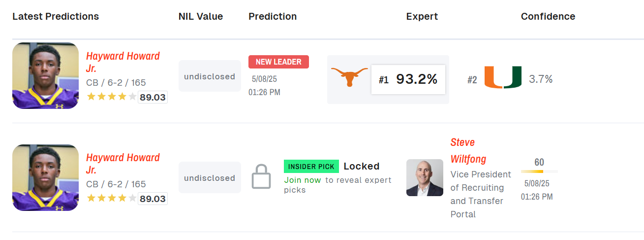Click the confidence bar showing 60
This screenshot has height=240, width=644.
[539, 171]
